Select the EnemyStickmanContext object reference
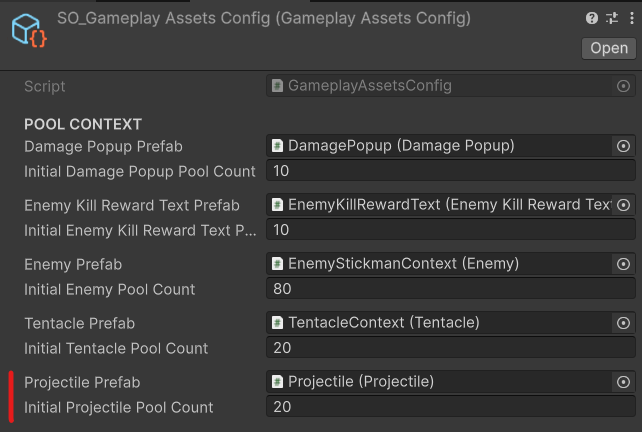This screenshot has height=432, width=642. tap(440, 264)
